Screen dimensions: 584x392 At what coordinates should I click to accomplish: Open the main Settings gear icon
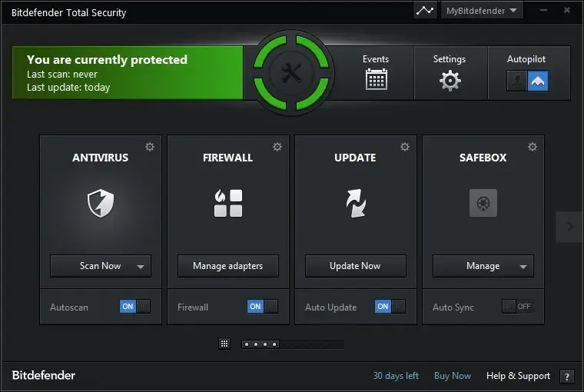tap(450, 80)
